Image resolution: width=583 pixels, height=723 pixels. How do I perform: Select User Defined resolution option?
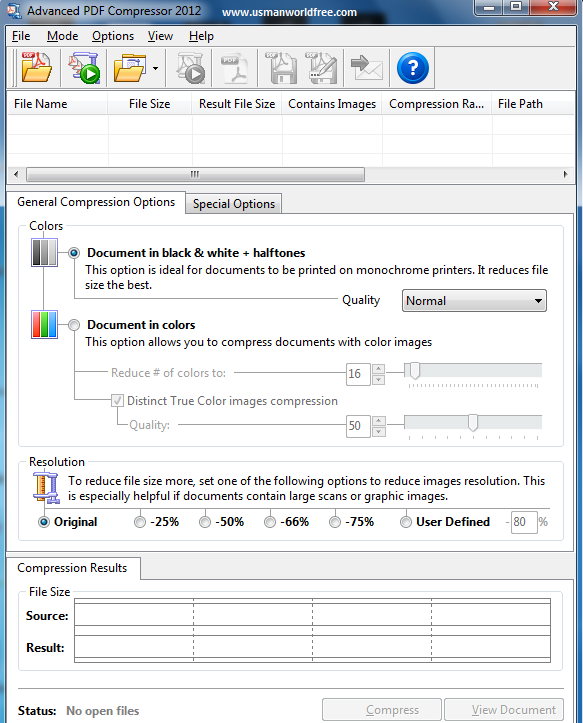coord(406,522)
